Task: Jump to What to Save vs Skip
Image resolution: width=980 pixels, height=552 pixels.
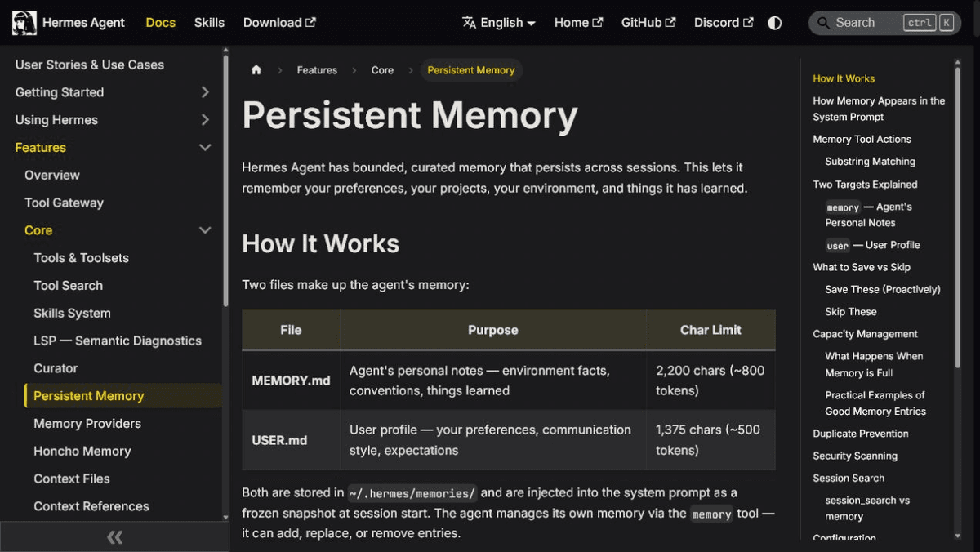Action: [x=862, y=267]
